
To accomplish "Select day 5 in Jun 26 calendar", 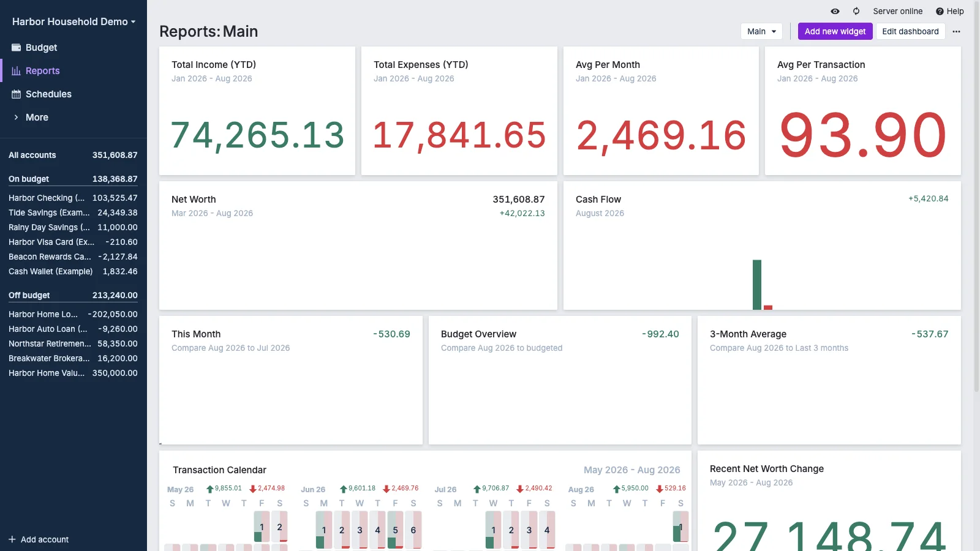I will [x=395, y=530].
